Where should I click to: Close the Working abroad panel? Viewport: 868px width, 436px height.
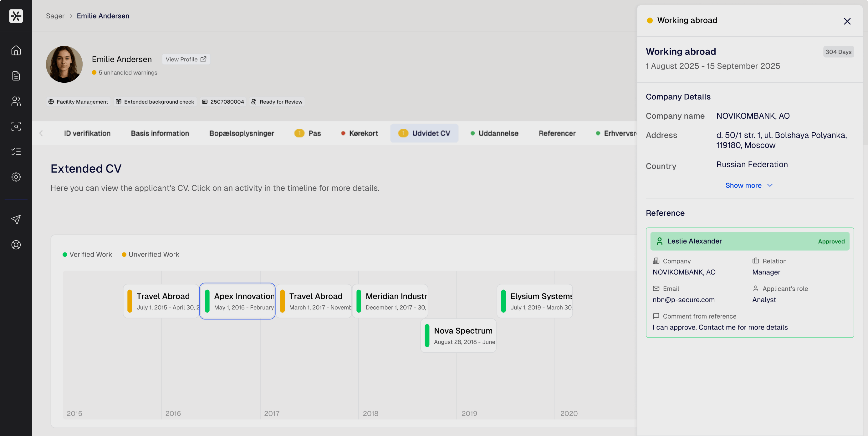coord(847,21)
